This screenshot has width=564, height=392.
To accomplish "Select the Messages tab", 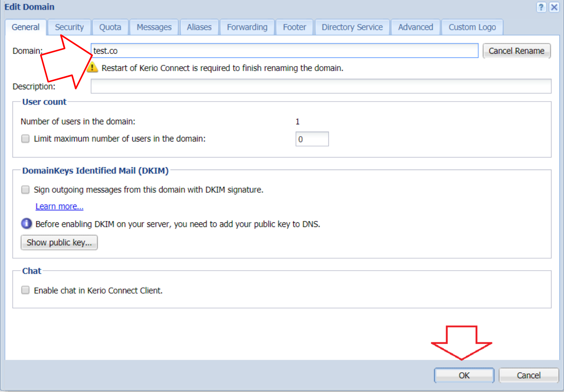I will tap(154, 27).
